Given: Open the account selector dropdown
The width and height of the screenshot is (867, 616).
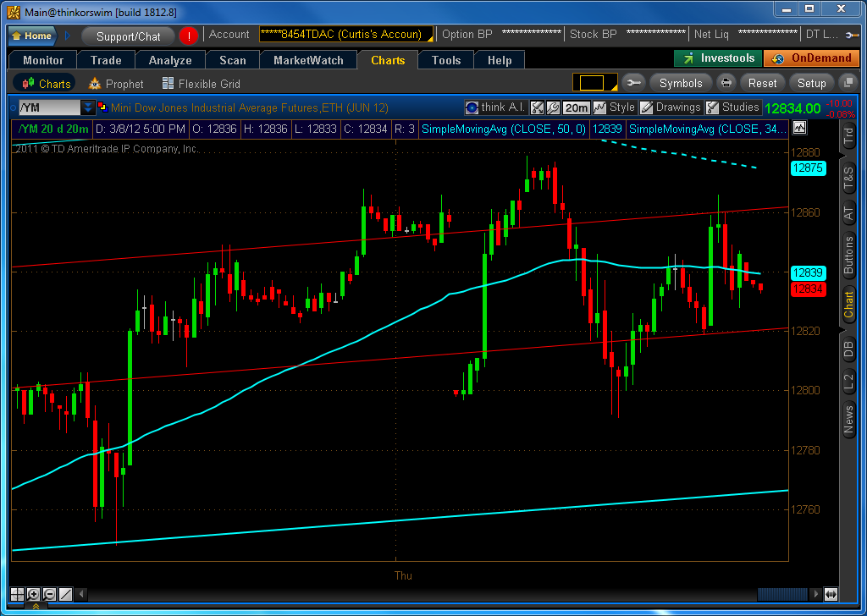Looking at the screenshot, I should (x=346, y=34).
